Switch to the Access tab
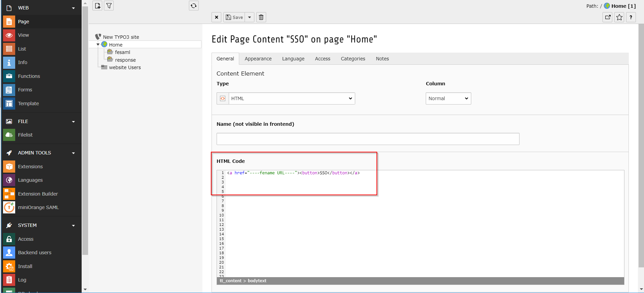 pos(323,59)
